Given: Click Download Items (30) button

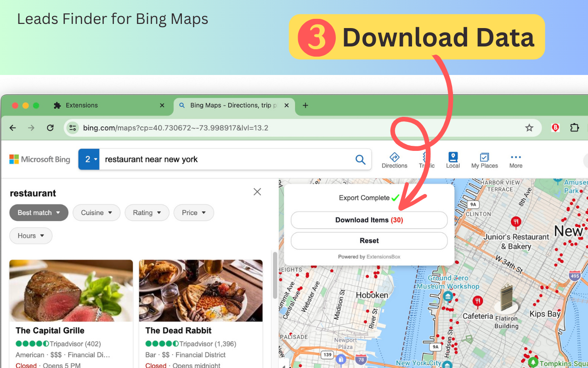Looking at the screenshot, I should click(369, 220).
